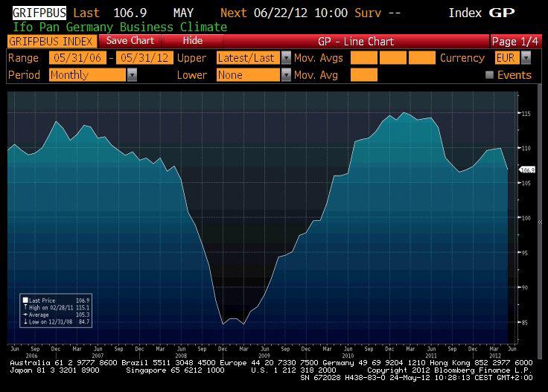This screenshot has width=548, height=392.
Task: Click the Last Price legend square icon
Action: (x=25, y=301)
